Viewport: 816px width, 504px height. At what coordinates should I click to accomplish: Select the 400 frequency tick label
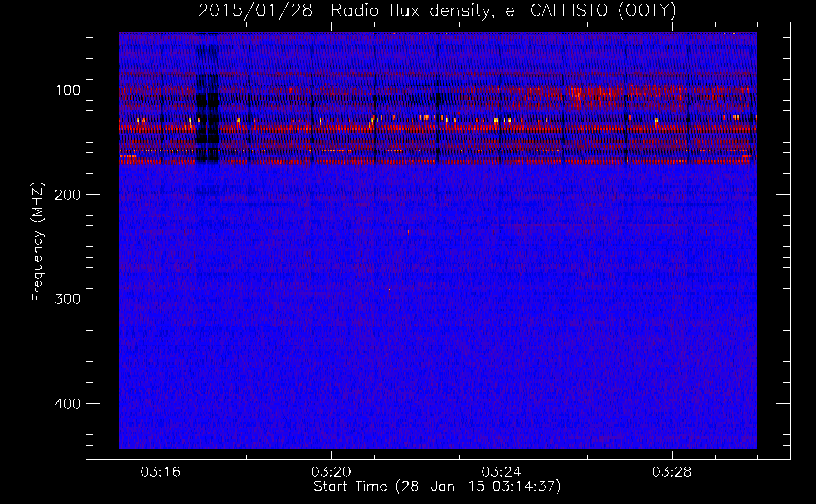(x=68, y=404)
